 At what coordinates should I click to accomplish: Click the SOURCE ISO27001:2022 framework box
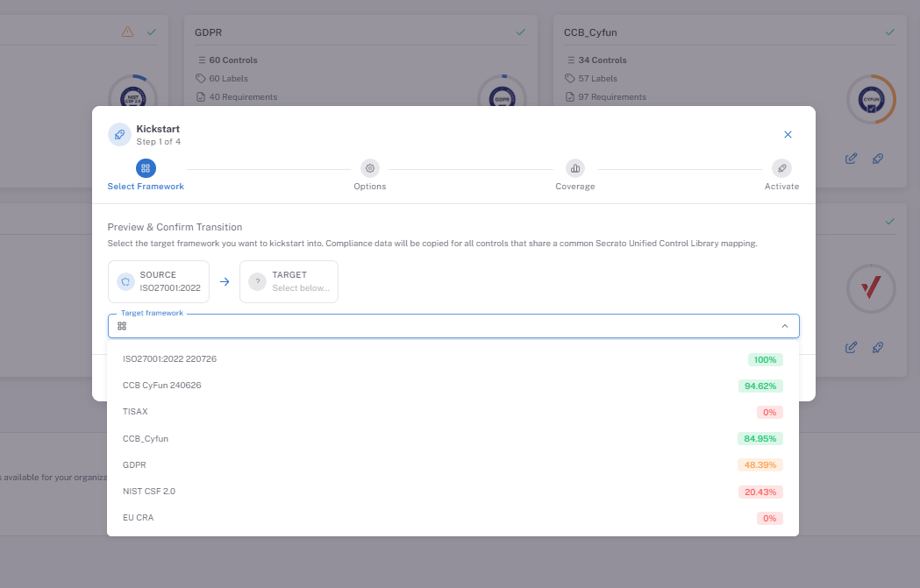[159, 281]
